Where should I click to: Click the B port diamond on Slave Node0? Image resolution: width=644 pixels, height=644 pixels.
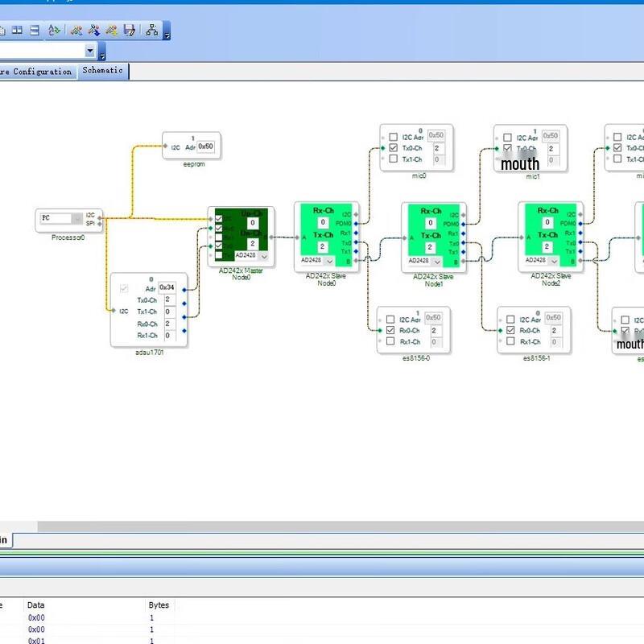pos(356,261)
